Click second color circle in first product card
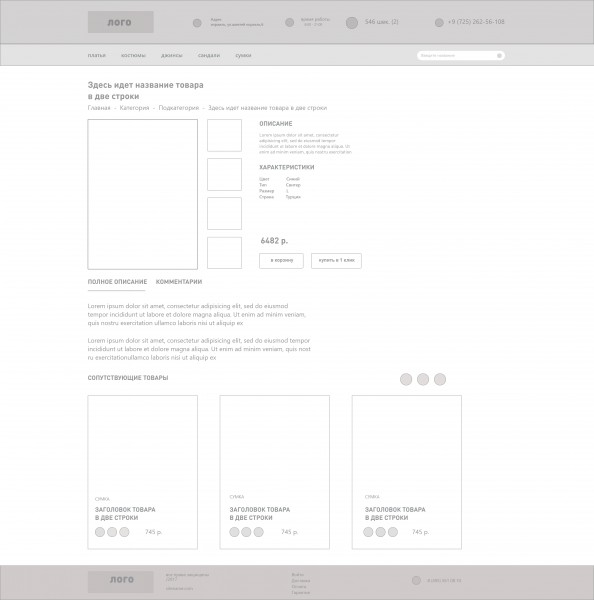The width and height of the screenshot is (594, 600). 112,532
